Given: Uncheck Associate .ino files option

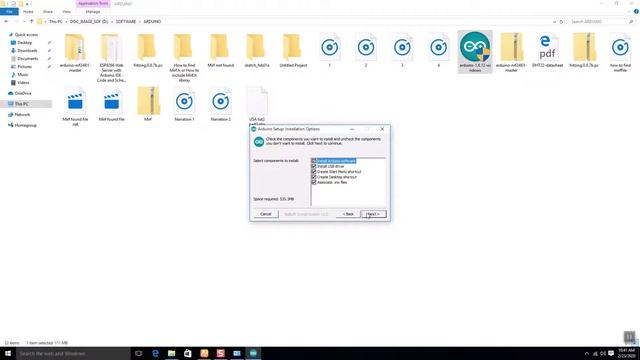Looking at the screenshot, I should click(314, 182).
